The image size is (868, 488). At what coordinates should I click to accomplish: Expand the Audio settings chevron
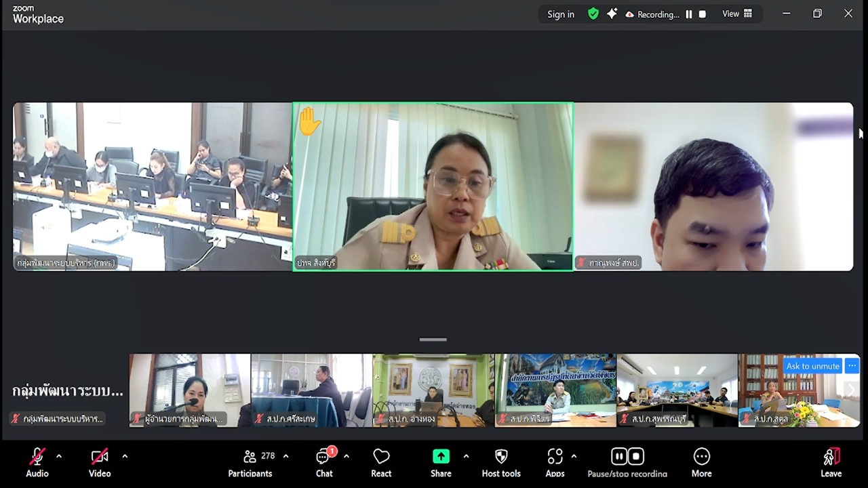[58, 456]
